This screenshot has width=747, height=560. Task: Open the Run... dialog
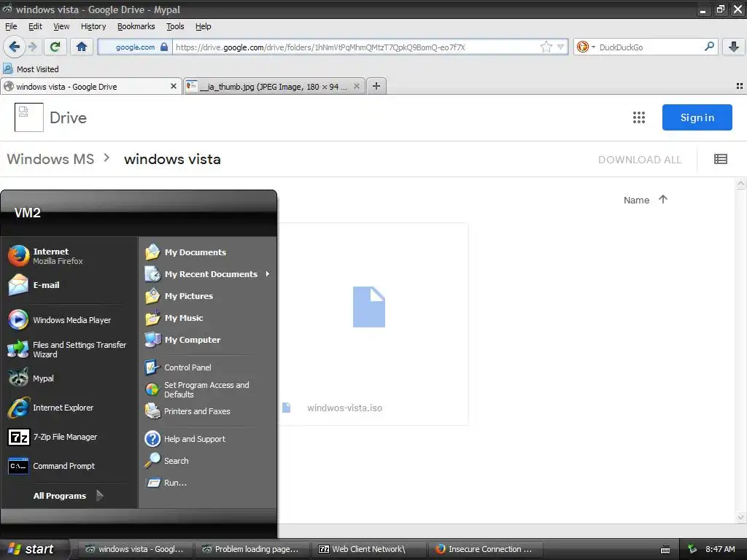point(208,483)
